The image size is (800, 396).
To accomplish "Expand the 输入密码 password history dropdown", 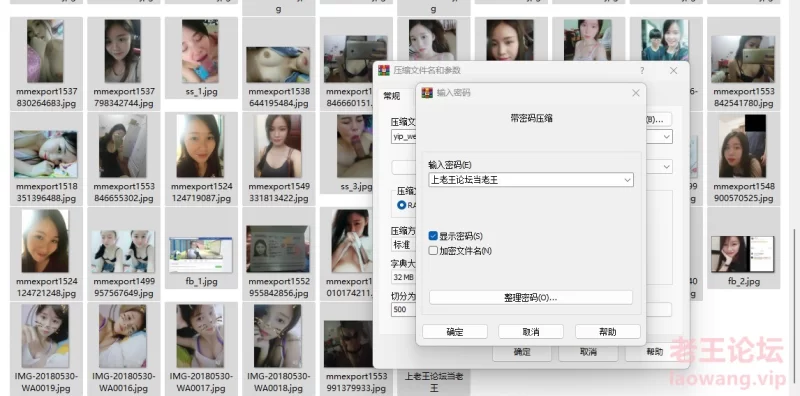I will 627,180.
